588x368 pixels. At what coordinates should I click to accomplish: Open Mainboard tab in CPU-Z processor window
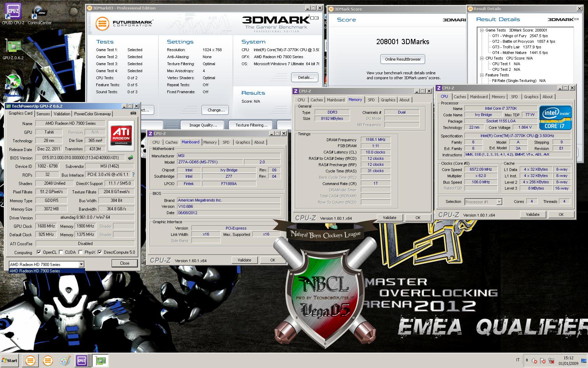tap(479, 97)
